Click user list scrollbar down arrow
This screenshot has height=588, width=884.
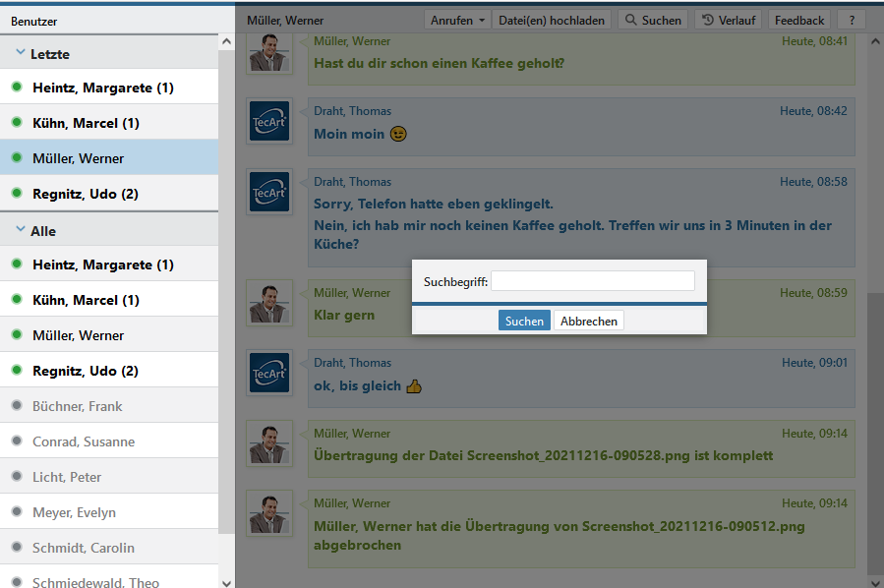(x=227, y=581)
